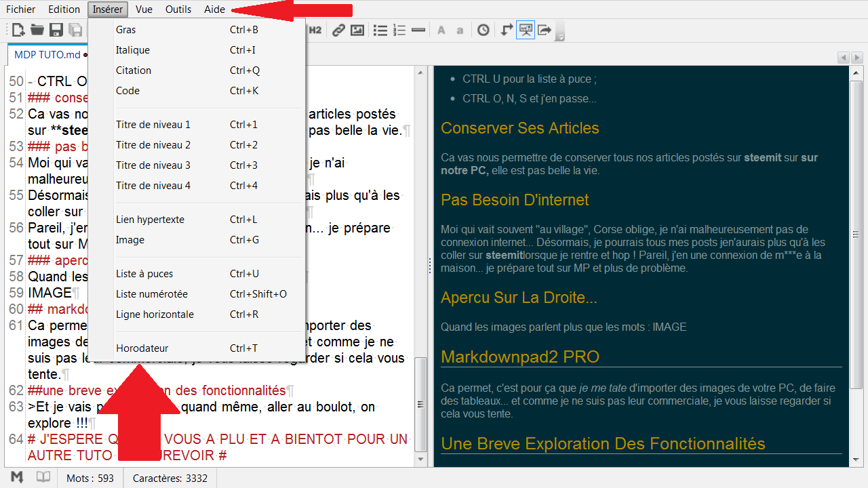Screen dimensions: 868x488
Task: Click 'Pas Besoin D'internet' preview heading
Action: click(x=515, y=200)
